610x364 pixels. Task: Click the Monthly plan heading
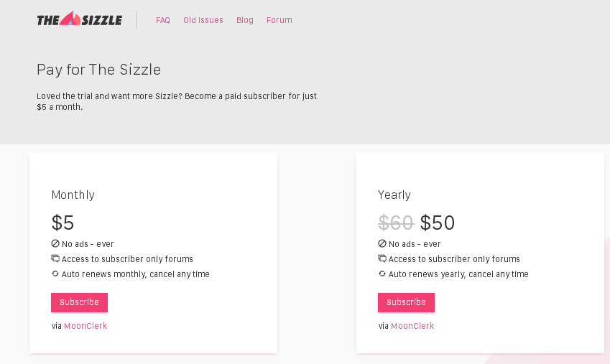point(73,195)
